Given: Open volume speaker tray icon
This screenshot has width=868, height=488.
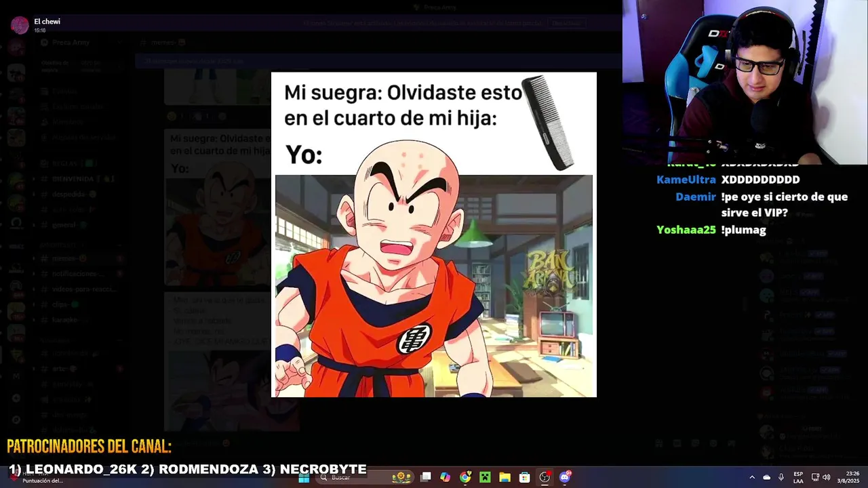Looking at the screenshot, I should click(x=827, y=477).
